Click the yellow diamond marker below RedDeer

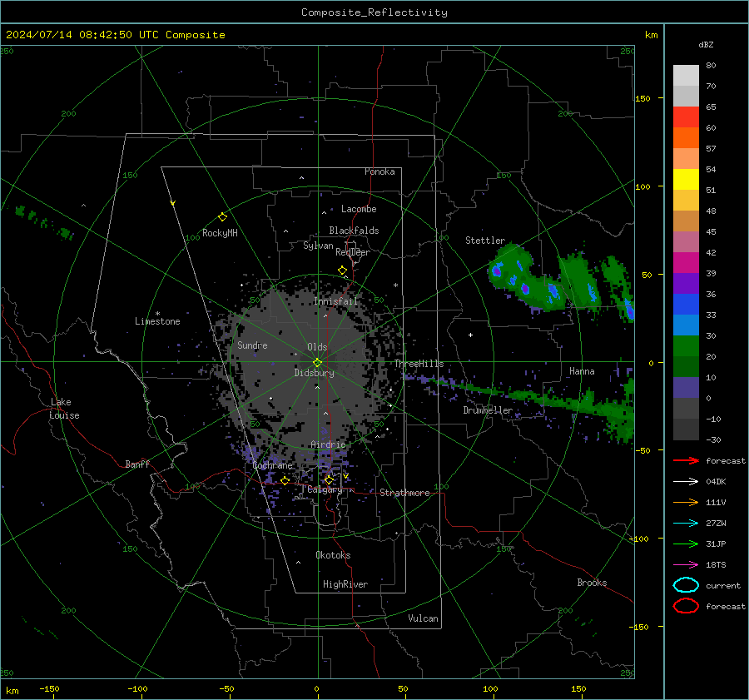pos(342,271)
